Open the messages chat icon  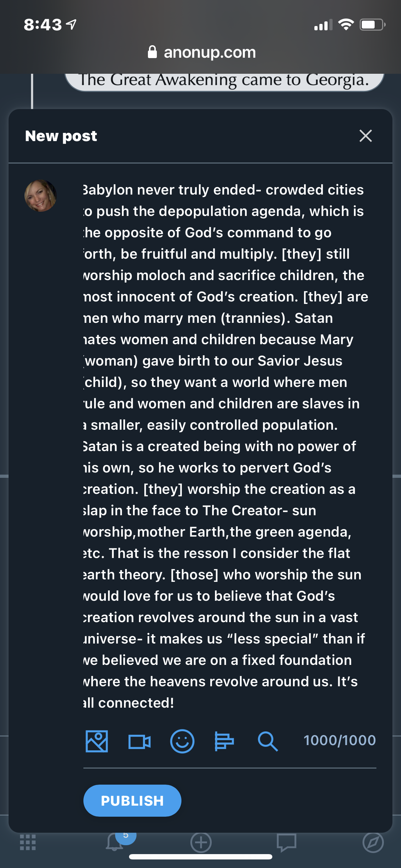pyautogui.click(x=287, y=842)
